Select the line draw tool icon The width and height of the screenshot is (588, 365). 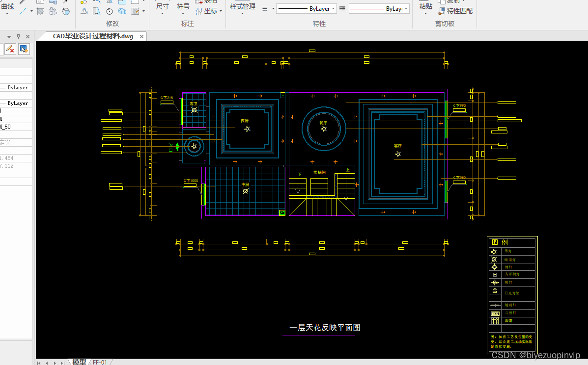click(23, 11)
